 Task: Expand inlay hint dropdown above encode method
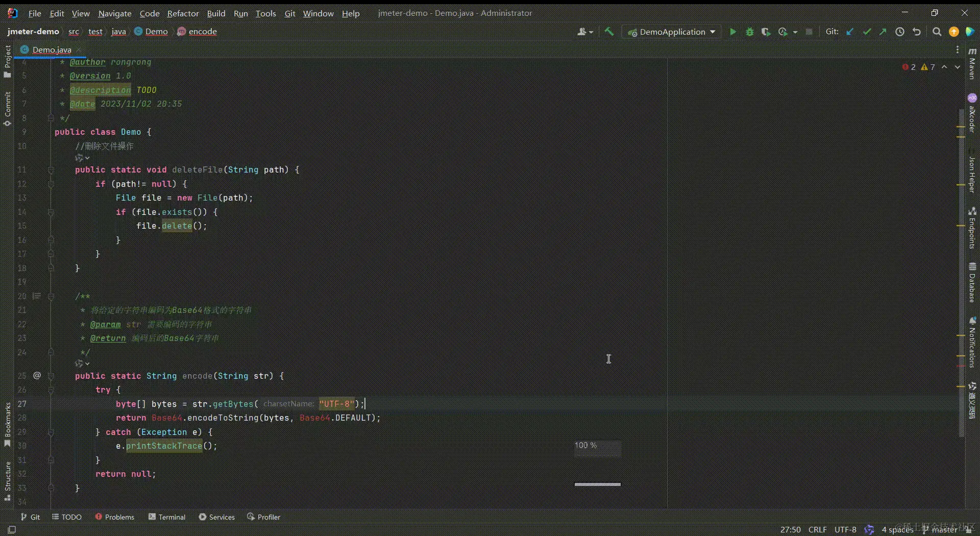click(82, 363)
